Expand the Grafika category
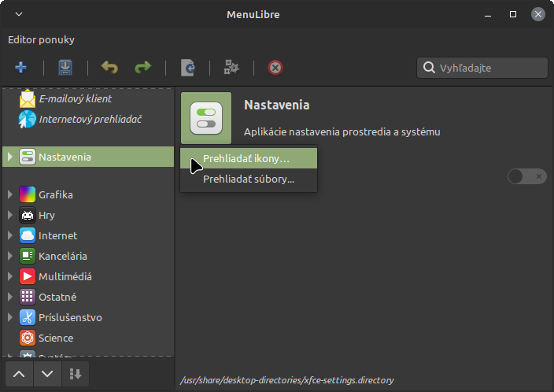The width and height of the screenshot is (554, 392). (9, 194)
